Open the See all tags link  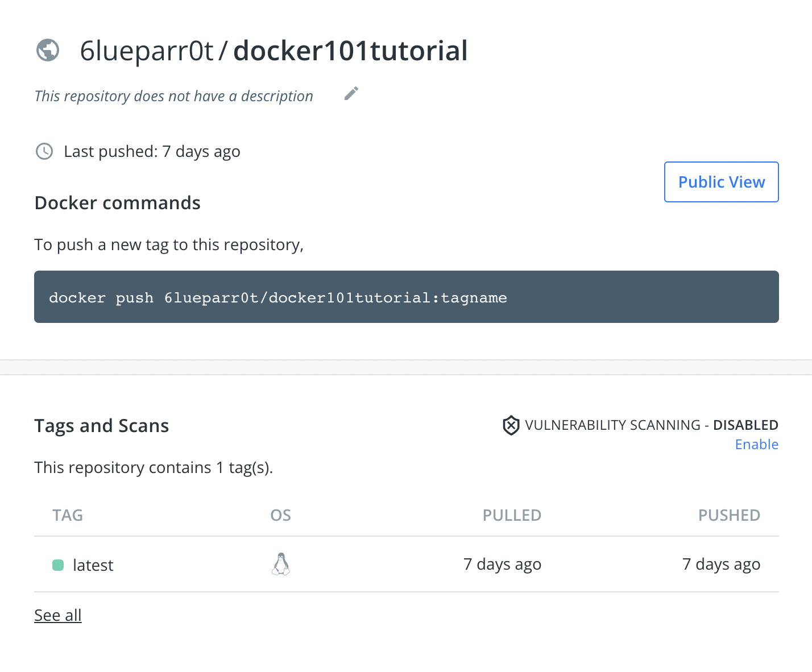pos(58,615)
